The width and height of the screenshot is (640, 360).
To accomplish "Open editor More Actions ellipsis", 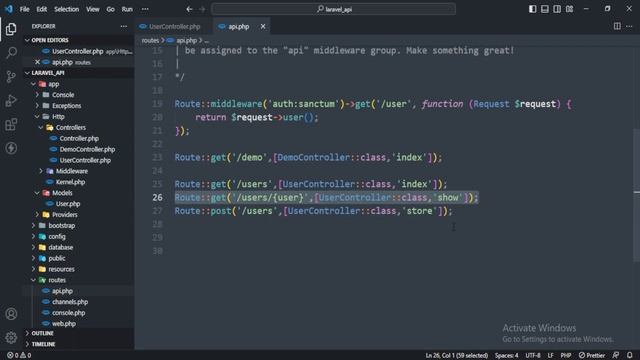I will (x=629, y=26).
